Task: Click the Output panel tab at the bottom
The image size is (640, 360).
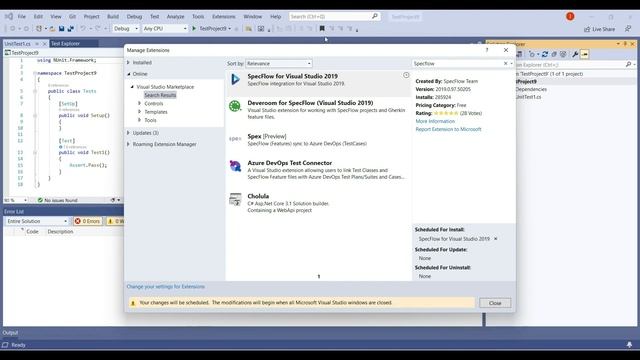Action: click(10, 333)
